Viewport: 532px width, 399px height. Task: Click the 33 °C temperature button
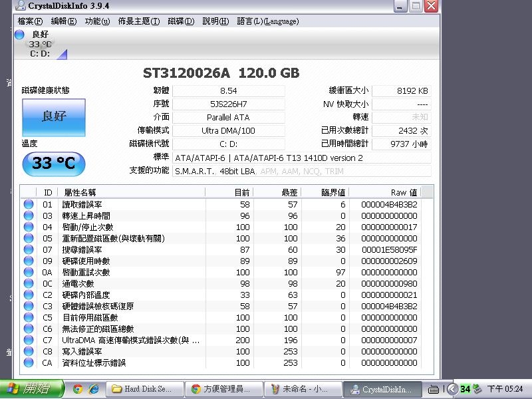click(x=54, y=164)
